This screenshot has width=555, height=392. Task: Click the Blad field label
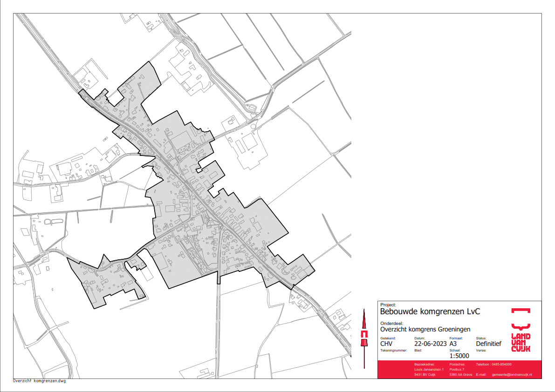point(418,350)
